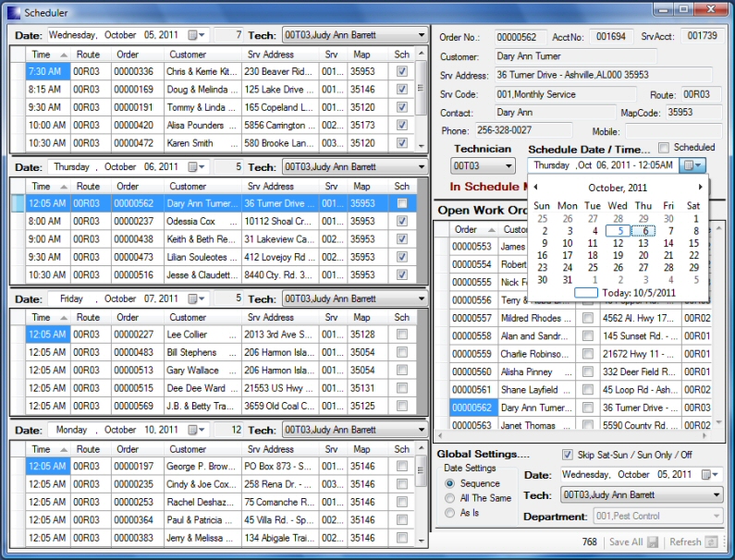735x560 pixels.
Task: Go to next month in calendar popup
Action: pos(700,188)
